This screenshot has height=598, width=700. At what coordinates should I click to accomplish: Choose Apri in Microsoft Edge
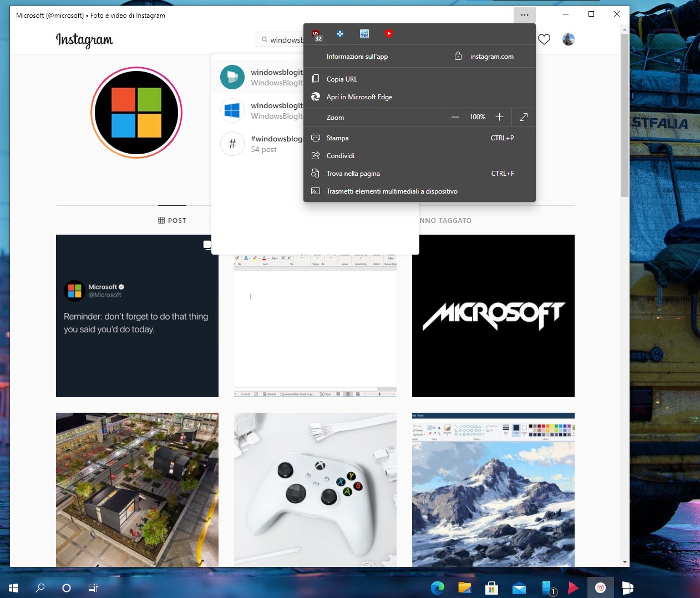click(419, 97)
